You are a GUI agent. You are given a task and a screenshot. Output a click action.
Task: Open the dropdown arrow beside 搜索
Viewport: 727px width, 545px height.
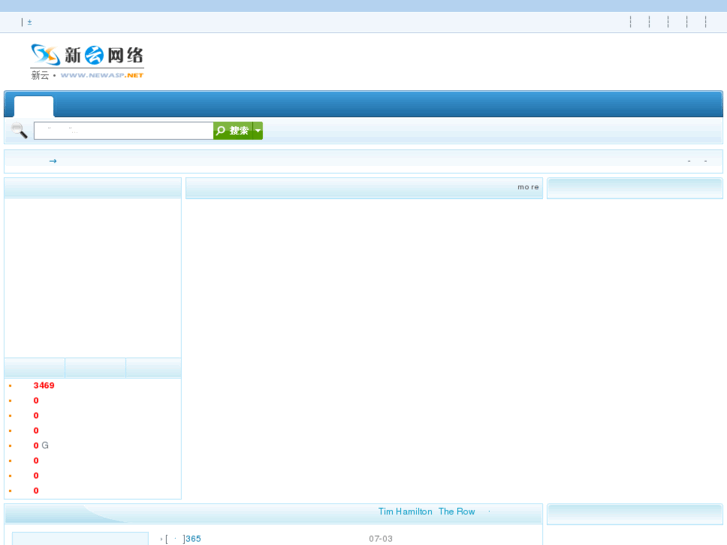pyautogui.click(x=258, y=131)
